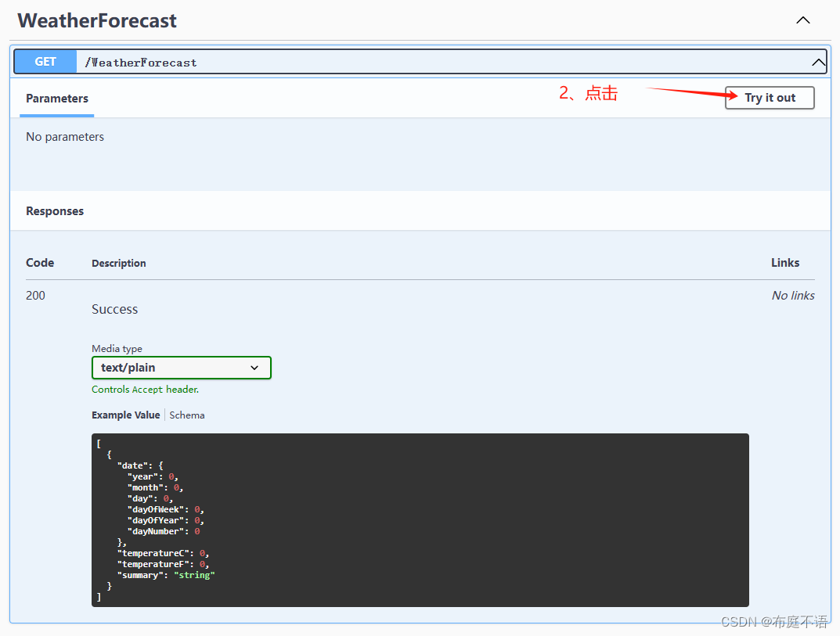
Task: Collapse the GET endpoint via its arrow
Action: [817, 61]
